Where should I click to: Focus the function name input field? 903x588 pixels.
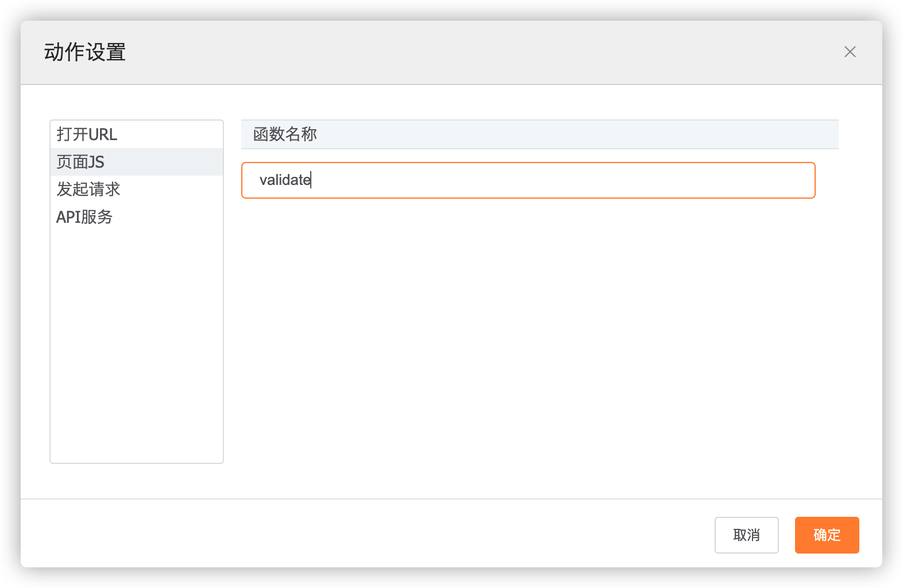[x=527, y=180]
